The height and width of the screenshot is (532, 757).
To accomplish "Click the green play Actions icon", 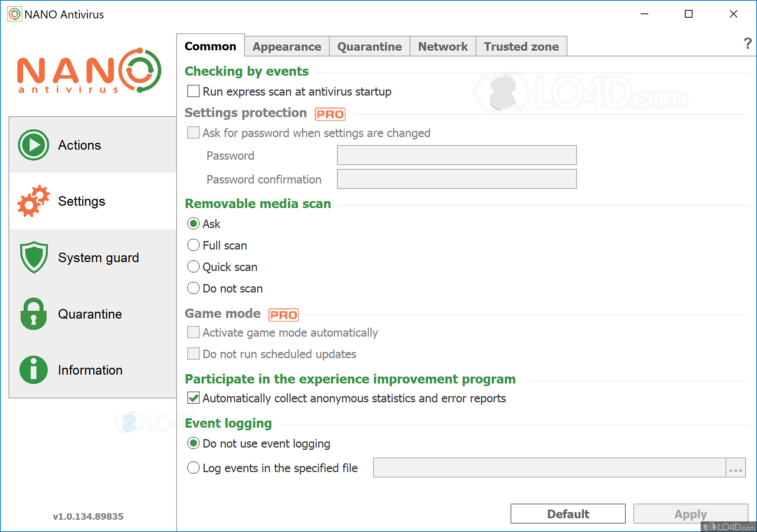I will click(x=33, y=145).
